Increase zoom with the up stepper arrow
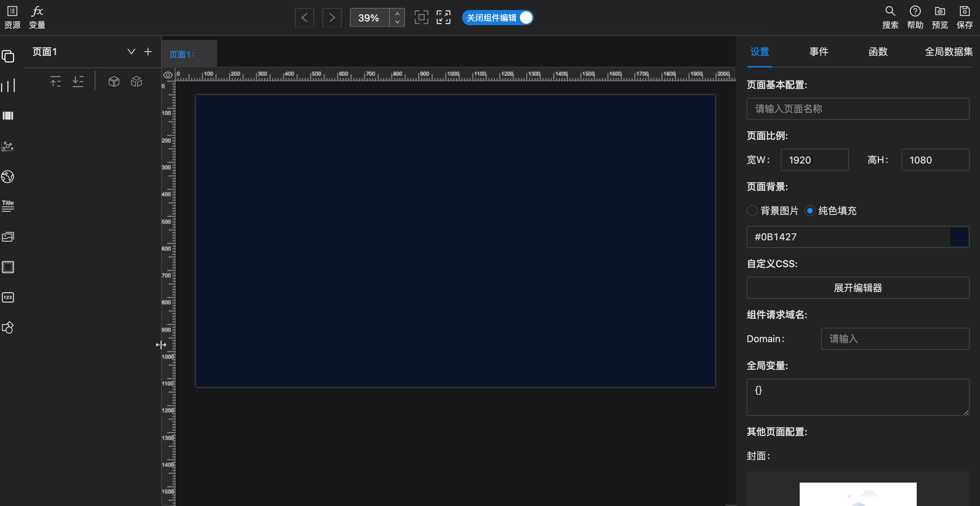The width and height of the screenshot is (980, 506). click(397, 13)
